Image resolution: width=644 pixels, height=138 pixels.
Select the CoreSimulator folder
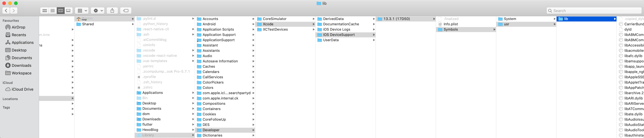[285, 19]
